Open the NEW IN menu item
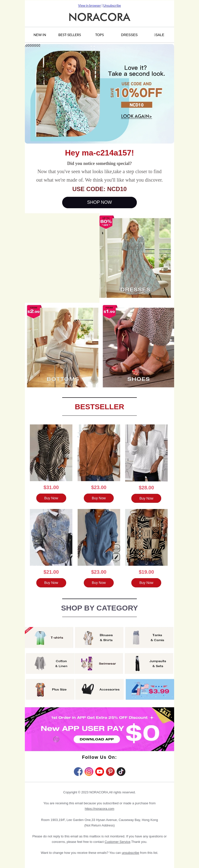The width and height of the screenshot is (199, 868). [40, 35]
